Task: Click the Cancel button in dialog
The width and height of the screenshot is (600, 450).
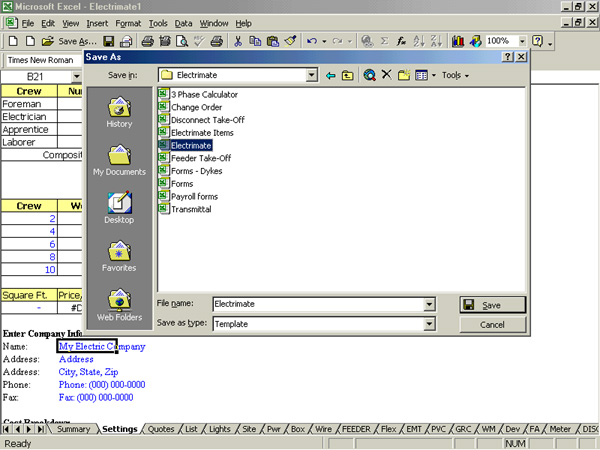Action: pyautogui.click(x=492, y=325)
